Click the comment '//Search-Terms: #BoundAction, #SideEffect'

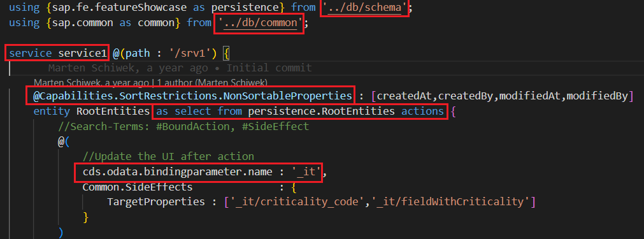coord(183,126)
